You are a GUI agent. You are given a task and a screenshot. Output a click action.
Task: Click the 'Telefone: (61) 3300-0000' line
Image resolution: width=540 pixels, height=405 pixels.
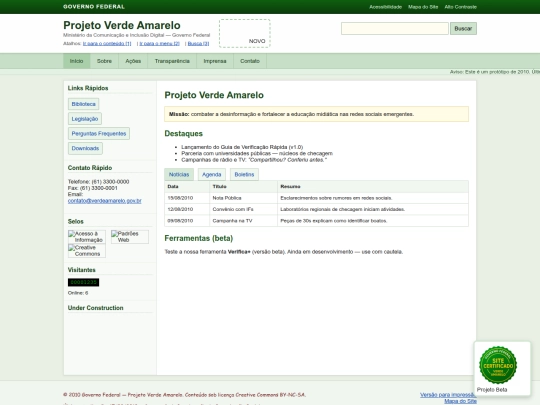pos(98,181)
